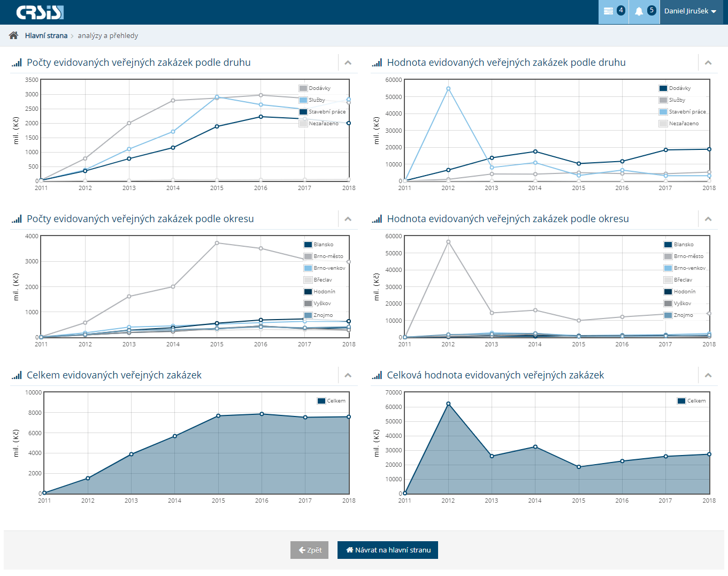Click chart icon beside Celková hodnota evidovaných zakázek

tap(377, 375)
